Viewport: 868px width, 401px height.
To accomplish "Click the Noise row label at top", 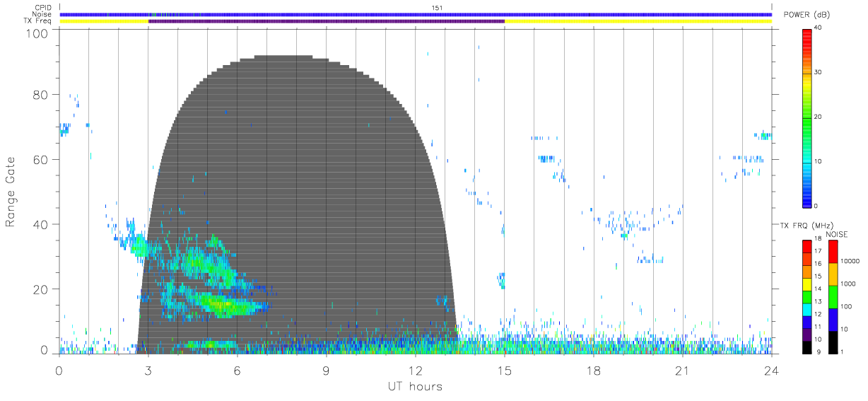I will click(42, 14).
